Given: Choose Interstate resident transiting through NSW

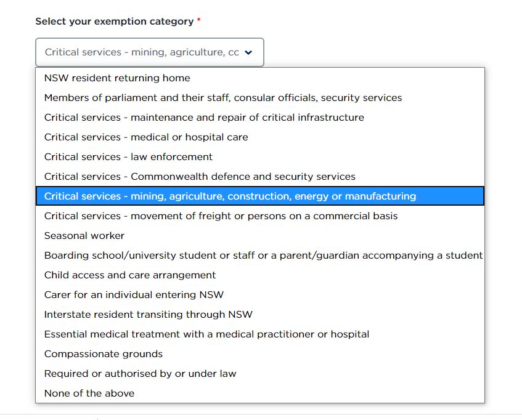Looking at the screenshot, I should [x=148, y=314].
